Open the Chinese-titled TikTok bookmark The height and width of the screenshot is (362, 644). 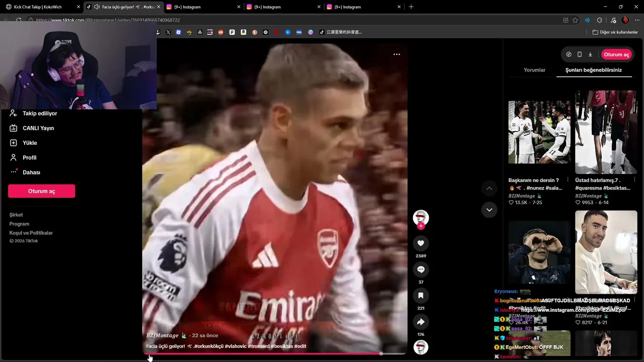pos(341,32)
